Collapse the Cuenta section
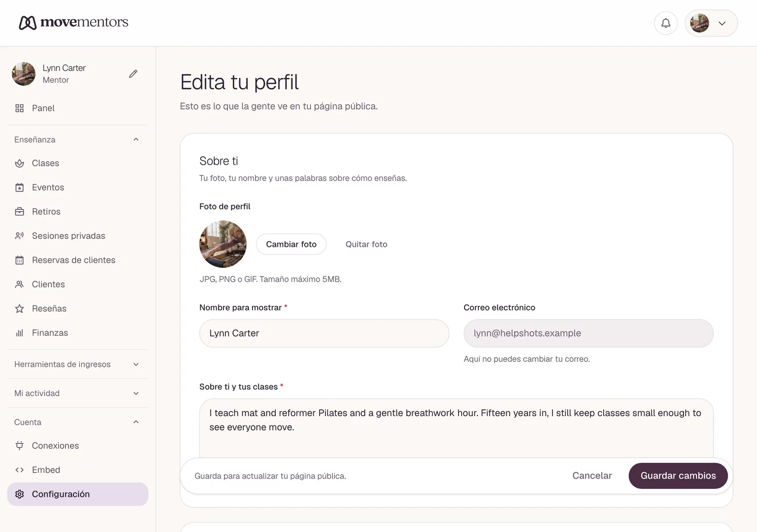This screenshot has height=532, width=757. (x=78, y=422)
